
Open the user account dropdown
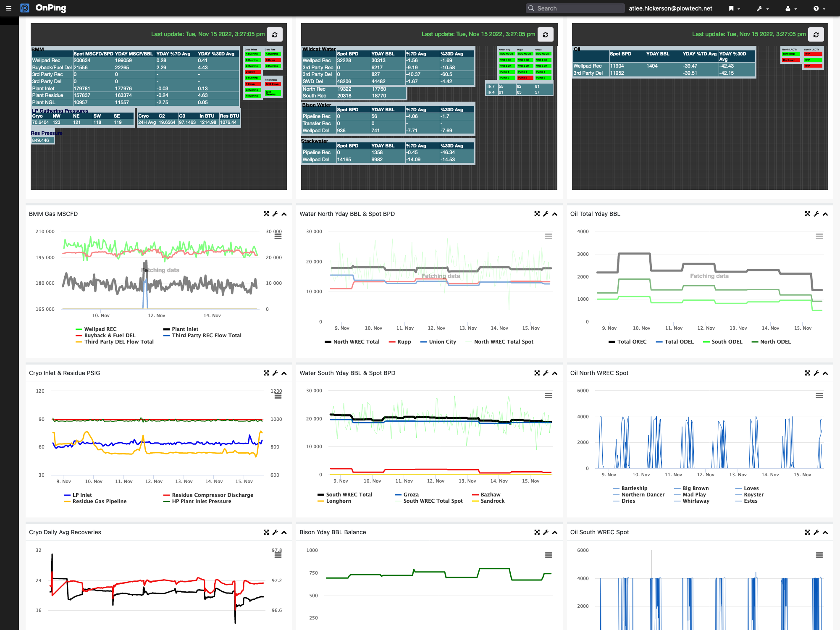(790, 8)
